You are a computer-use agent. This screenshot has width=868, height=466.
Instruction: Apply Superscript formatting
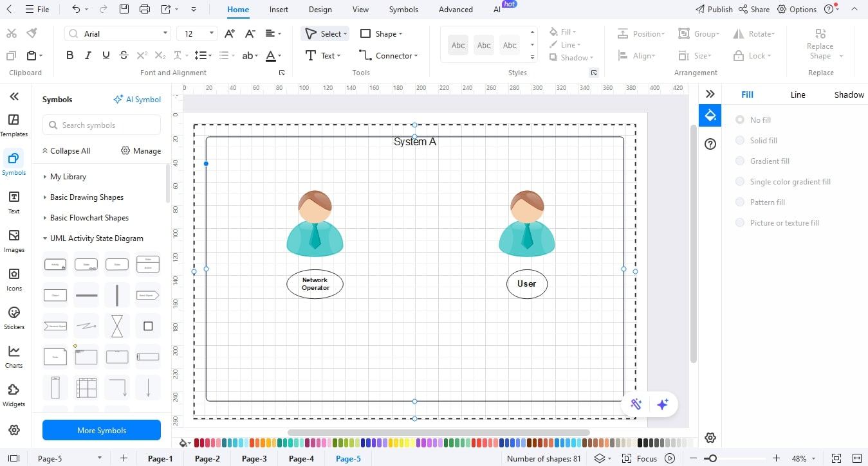point(142,55)
